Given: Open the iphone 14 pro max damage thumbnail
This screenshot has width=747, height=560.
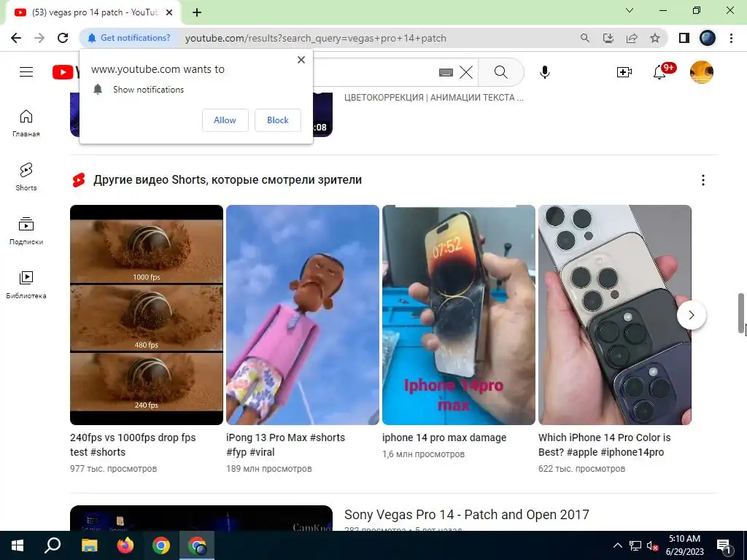Looking at the screenshot, I should click(x=459, y=315).
